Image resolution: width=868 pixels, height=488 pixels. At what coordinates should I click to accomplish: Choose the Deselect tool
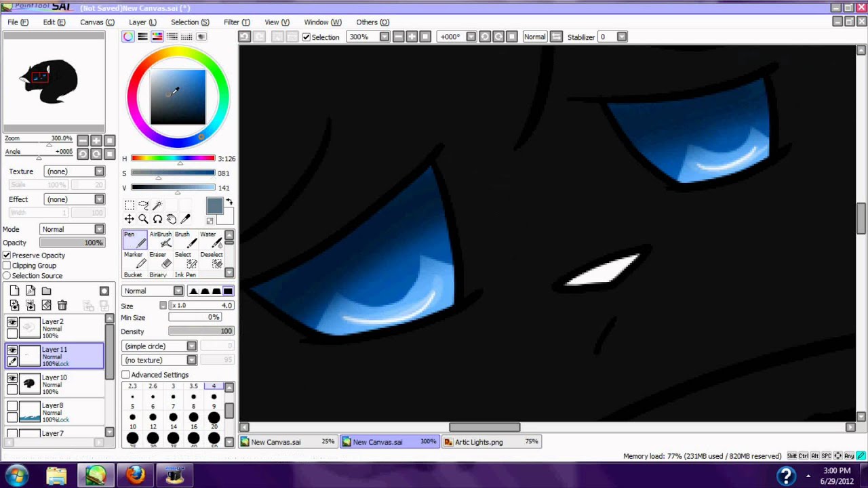click(x=210, y=260)
